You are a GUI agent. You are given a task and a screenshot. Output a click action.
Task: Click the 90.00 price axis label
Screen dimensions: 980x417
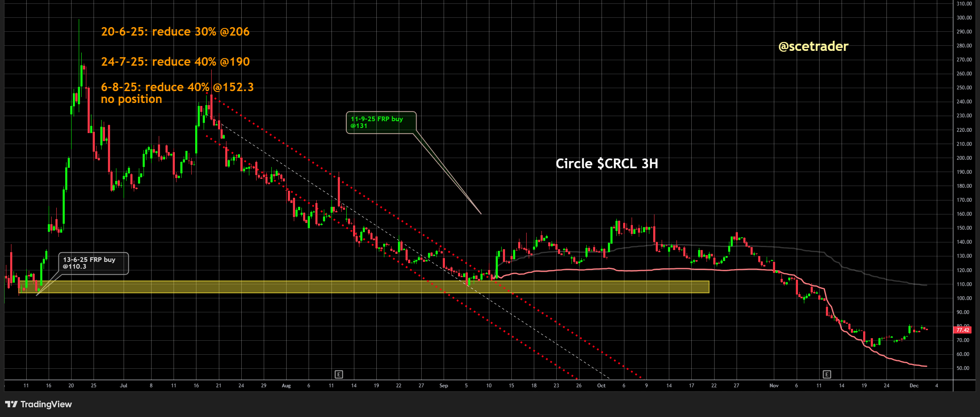pos(963,312)
